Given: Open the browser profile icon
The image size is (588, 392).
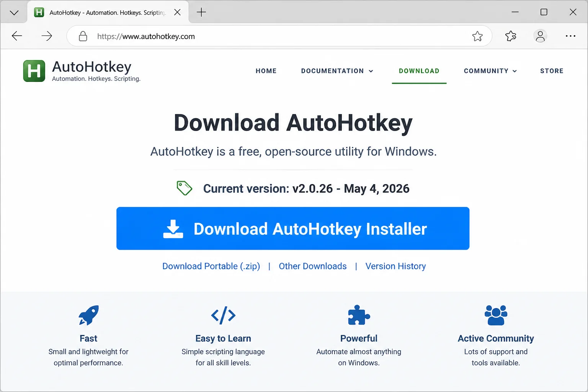Looking at the screenshot, I should (x=540, y=36).
